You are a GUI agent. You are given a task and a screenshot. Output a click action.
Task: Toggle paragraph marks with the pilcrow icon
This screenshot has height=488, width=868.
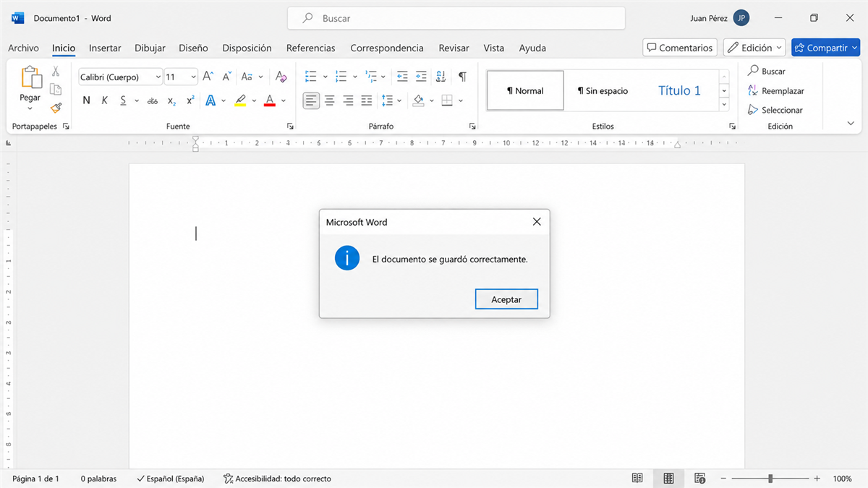coord(462,77)
